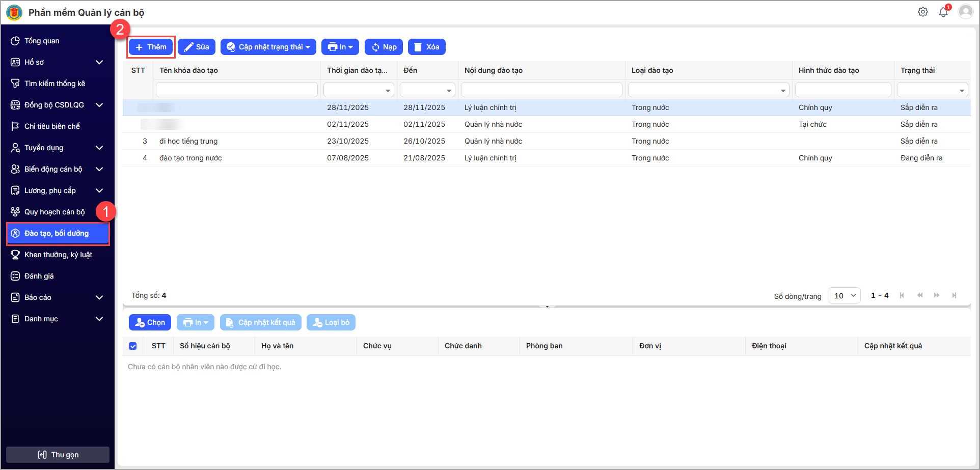Screen dimensions: 980x470
Task: Click the Xóa trash button
Action: pos(426,47)
